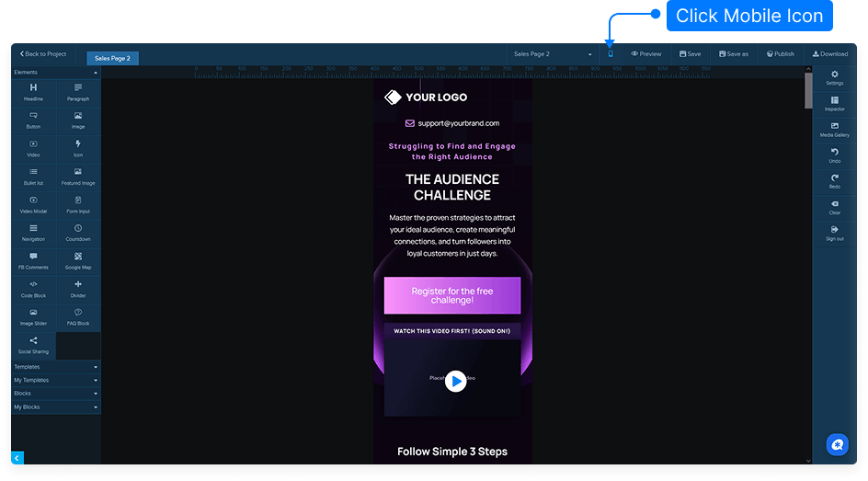868x481 pixels.
Task: Select the FAQ Block element
Action: (x=78, y=316)
